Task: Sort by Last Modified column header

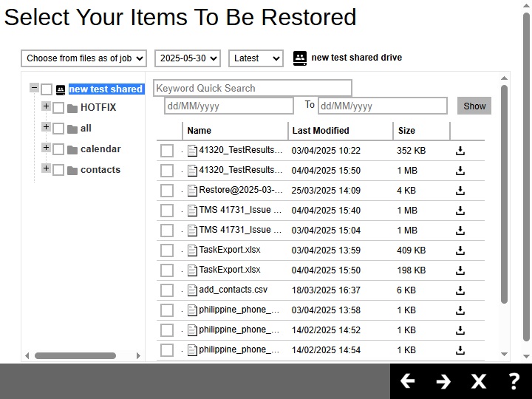Action: [341, 131]
